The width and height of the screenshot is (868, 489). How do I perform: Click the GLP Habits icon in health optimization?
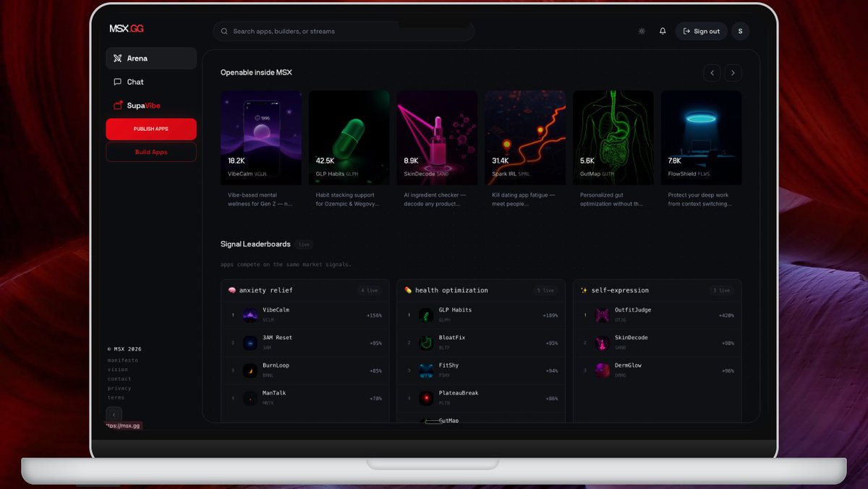pyautogui.click(x=426, y=315)
